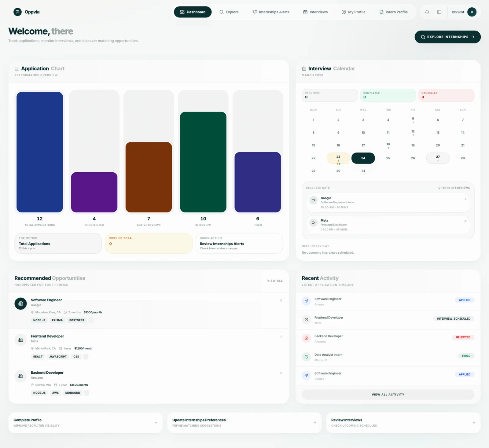Open the Review Internships Alerts quick action

239,244
